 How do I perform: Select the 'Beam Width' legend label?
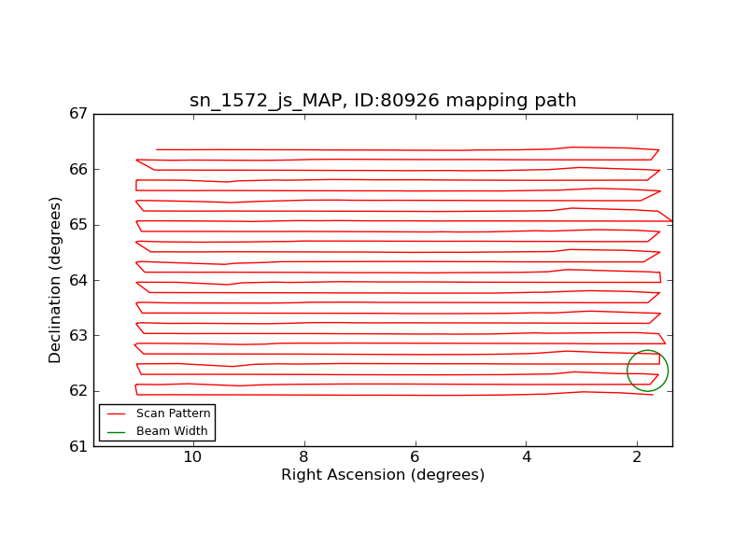172,431
